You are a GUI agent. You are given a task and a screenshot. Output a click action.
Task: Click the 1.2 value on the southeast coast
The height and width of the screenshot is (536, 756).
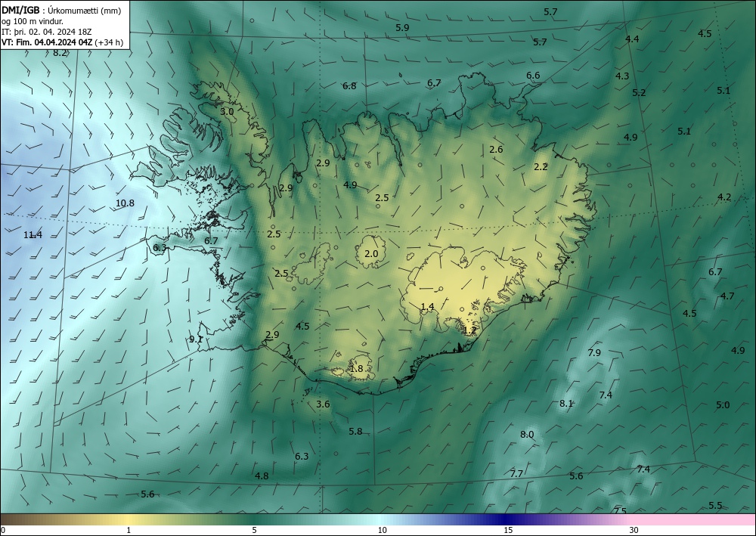point(469,330)
